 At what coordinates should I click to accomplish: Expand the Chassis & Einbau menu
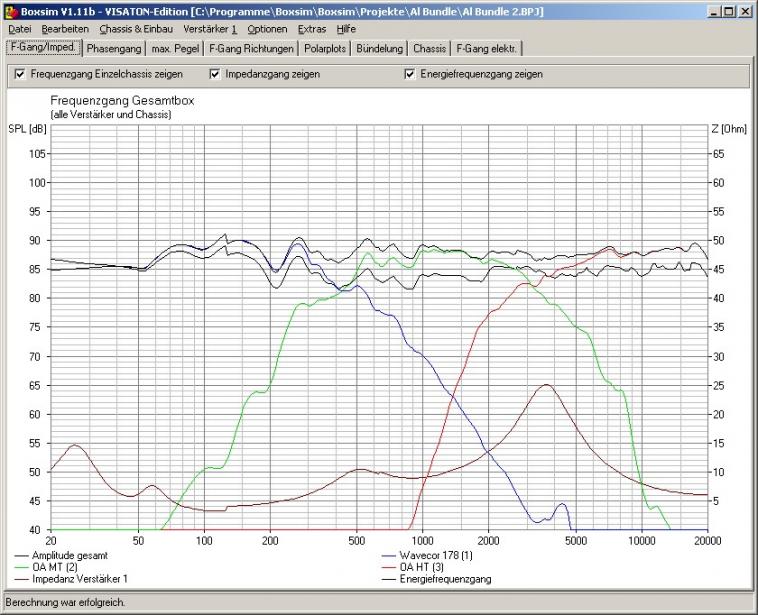(136, 29)
